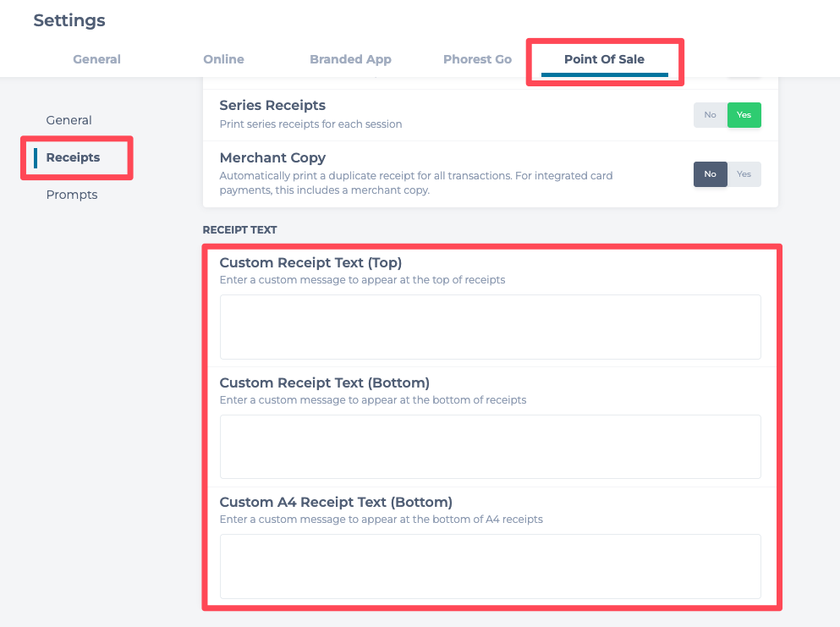
Task: Click the Merchant Copy setting title
Action: [272, 158]
